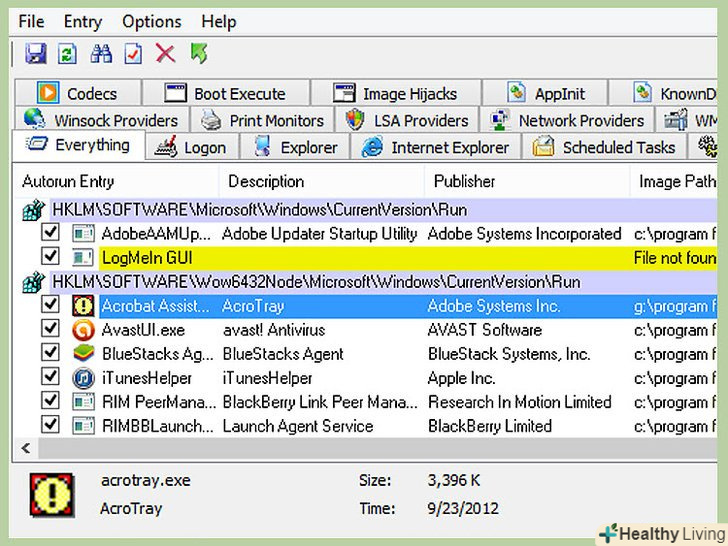Click the 'AcroTray' description in highlighted row

pos(253,306)
